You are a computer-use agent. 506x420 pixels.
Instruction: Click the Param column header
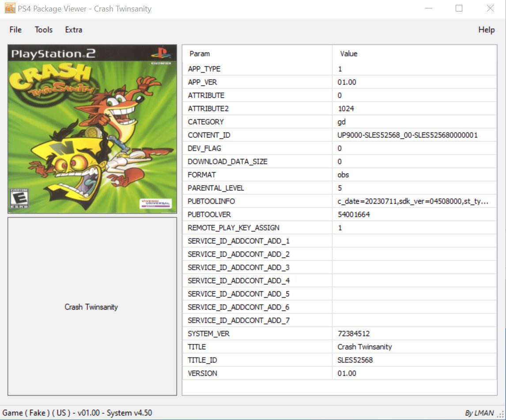(x=200, y=54)
